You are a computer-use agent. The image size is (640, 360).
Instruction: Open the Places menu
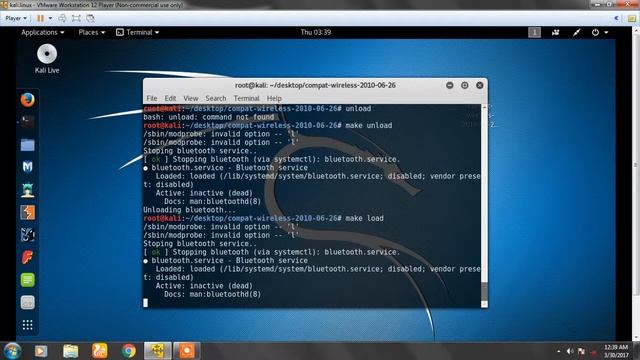coord(91,32)
